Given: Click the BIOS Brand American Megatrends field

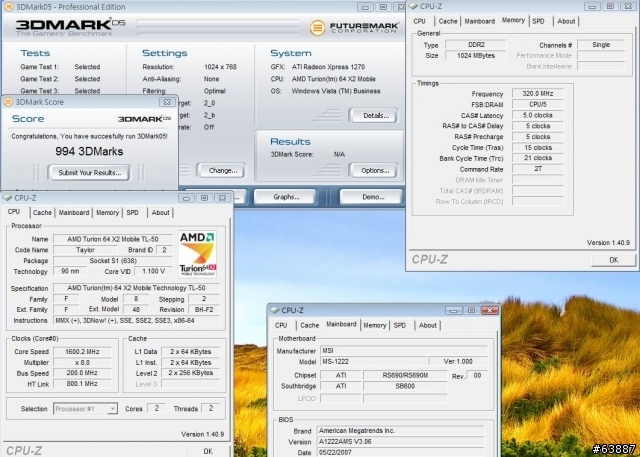Looking at the screenshot, I should pos(400,430).
